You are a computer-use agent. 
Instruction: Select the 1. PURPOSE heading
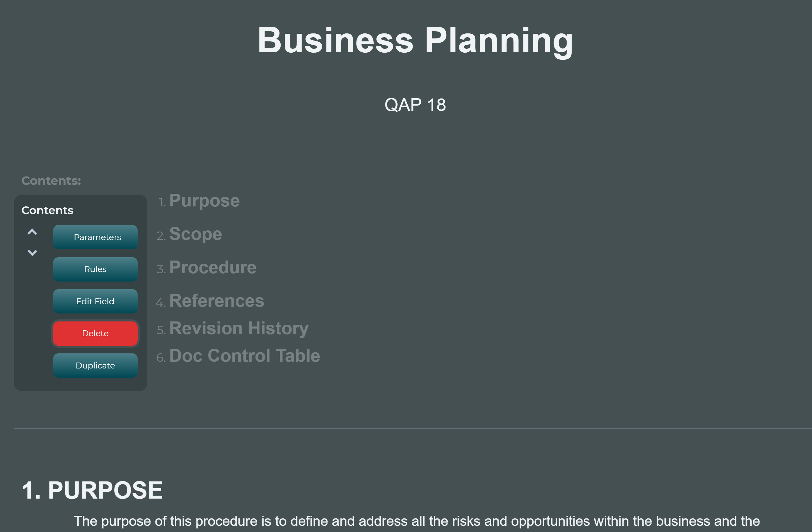(x=92, y=490)
